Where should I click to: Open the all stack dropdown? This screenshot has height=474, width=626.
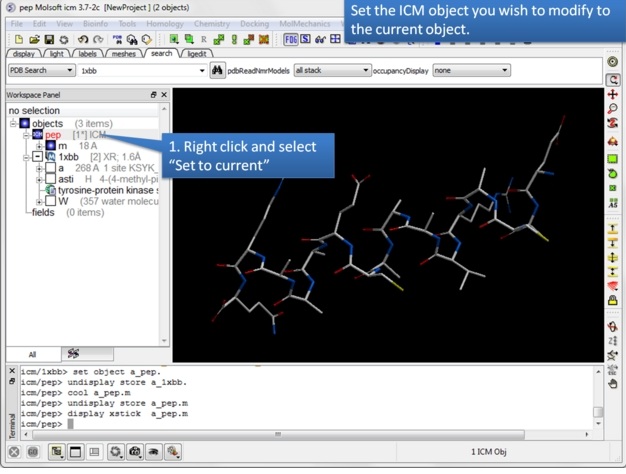pos(331,70)
